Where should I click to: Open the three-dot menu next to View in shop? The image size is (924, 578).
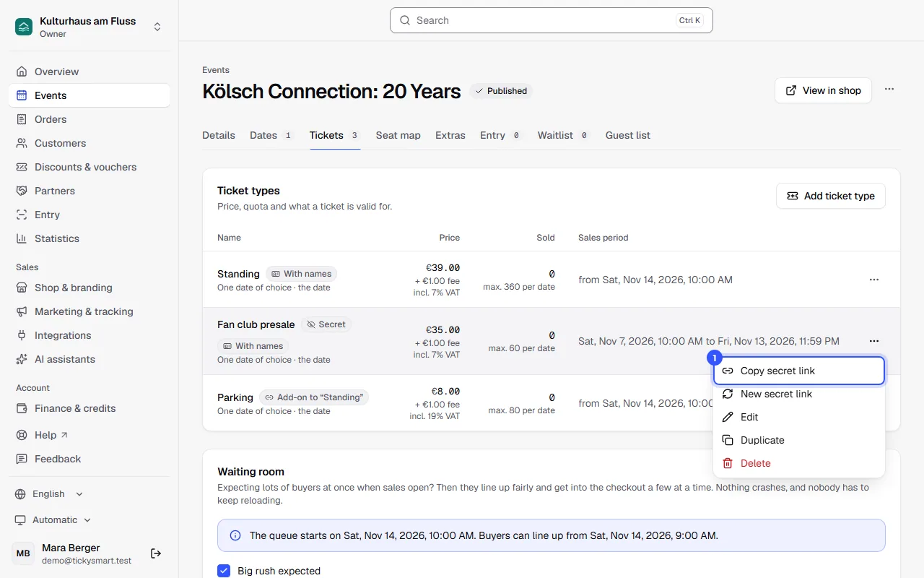click(x=889, y=90)
